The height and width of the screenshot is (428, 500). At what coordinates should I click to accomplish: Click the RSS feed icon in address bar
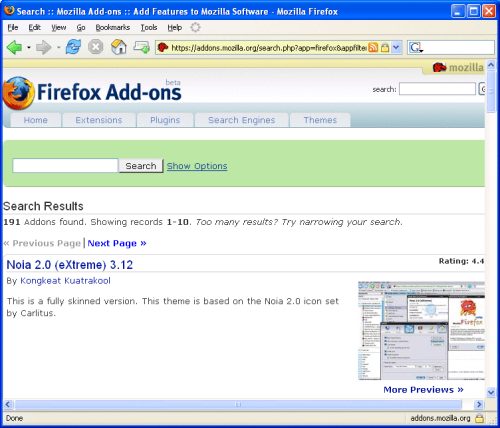(373, 48)
